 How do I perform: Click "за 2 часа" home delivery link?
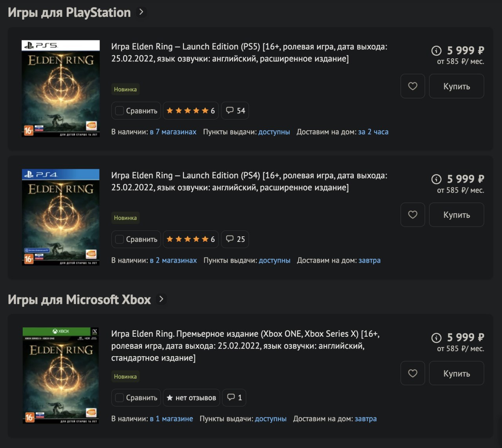click(x=373, y=132)
